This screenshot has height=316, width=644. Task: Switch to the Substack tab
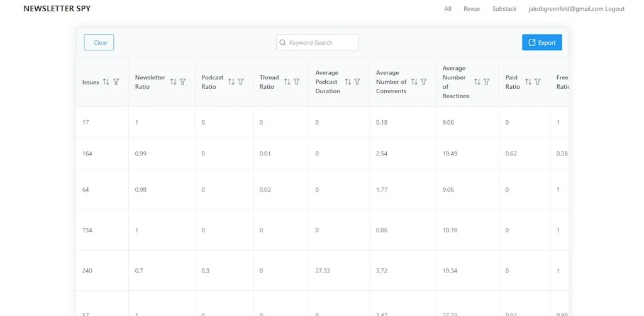504,9
